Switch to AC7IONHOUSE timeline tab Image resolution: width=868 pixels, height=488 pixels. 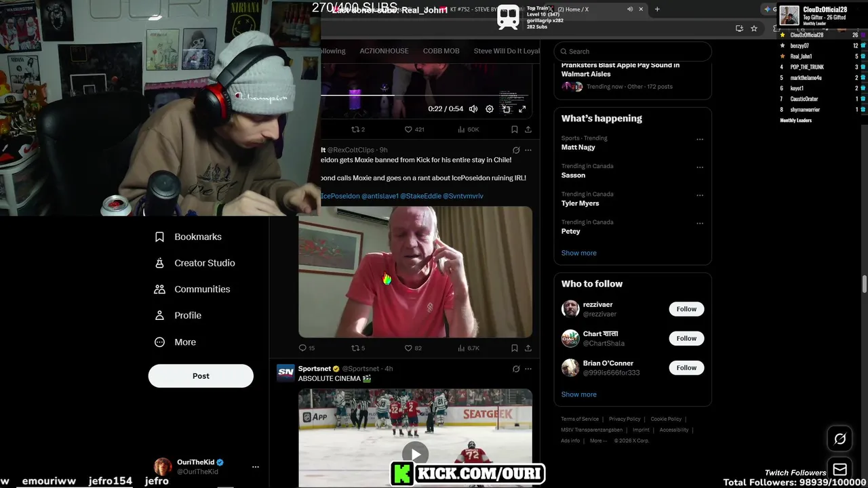(384, 51)
